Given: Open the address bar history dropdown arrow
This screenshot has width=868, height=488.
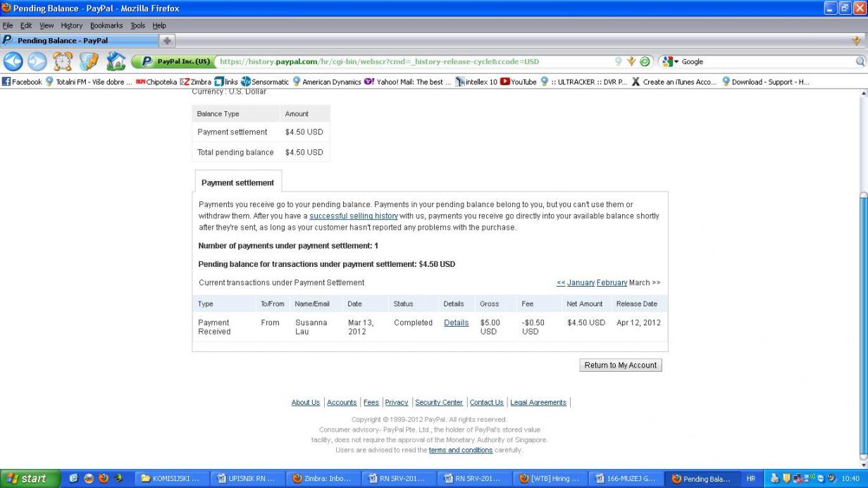Looking at the screenshot, I should pyautogui.click(x=631, y=61).
